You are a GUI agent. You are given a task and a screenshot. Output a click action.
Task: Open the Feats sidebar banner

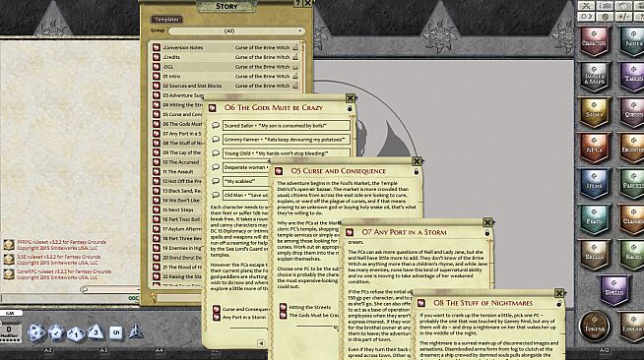(x=594, y=219)
